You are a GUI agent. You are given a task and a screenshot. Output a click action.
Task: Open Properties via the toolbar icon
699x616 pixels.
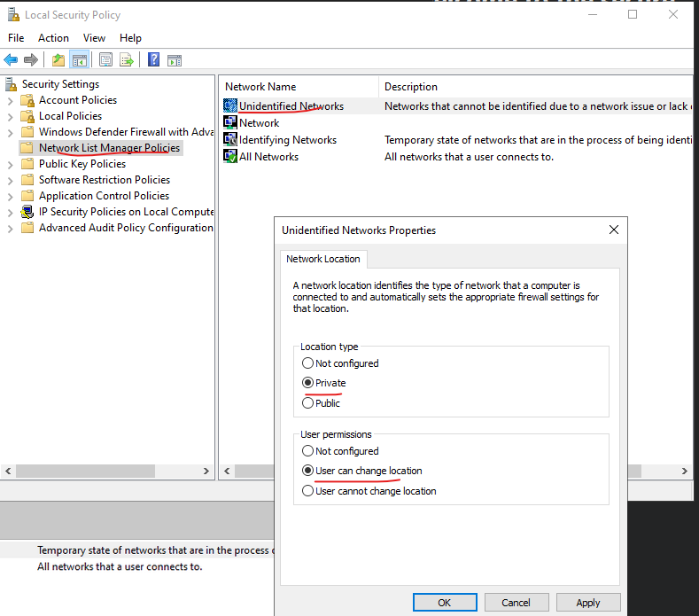[x=106, y=60]
